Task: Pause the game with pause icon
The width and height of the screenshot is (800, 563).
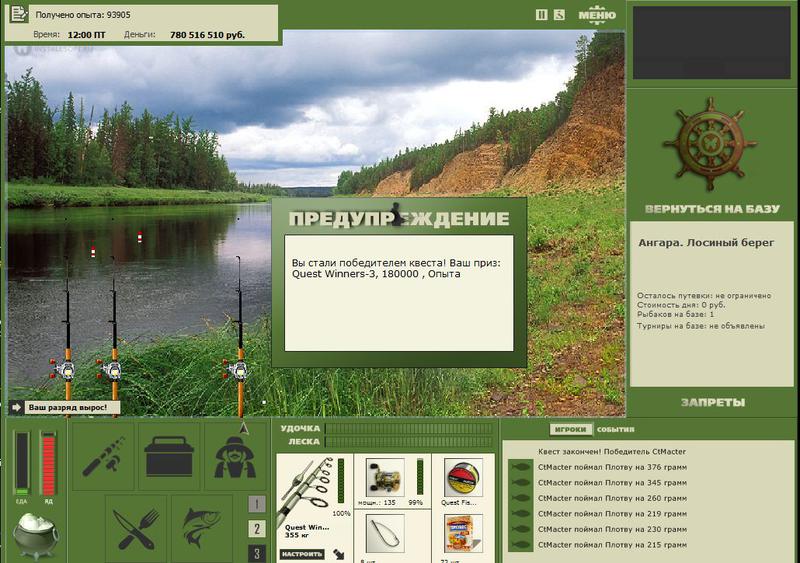Action: click(x=541, y=15)
